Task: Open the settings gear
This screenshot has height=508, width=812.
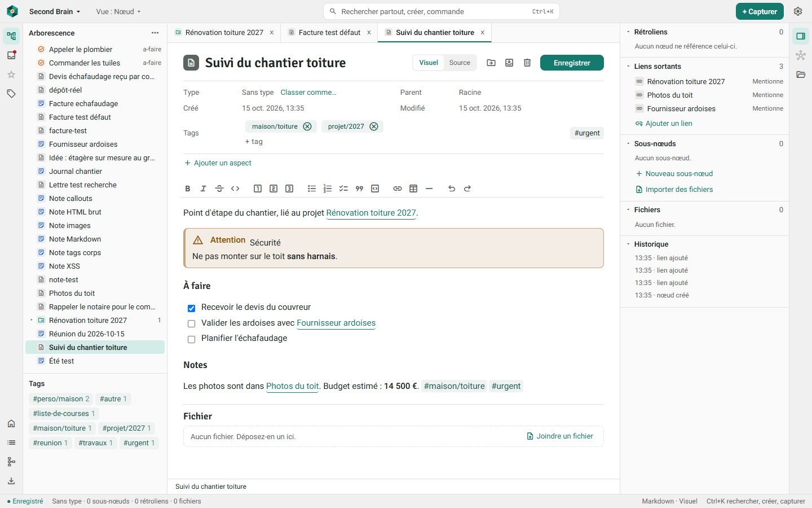Action: (x=798, y=11)
